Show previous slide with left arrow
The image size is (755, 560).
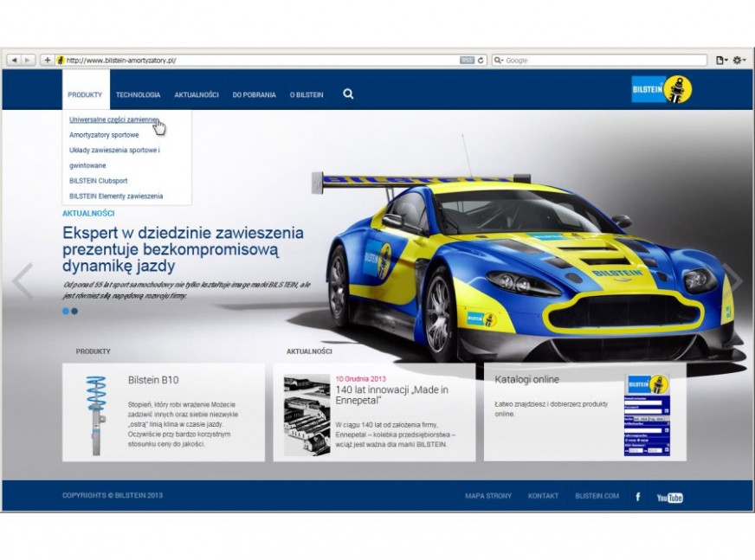23,280
